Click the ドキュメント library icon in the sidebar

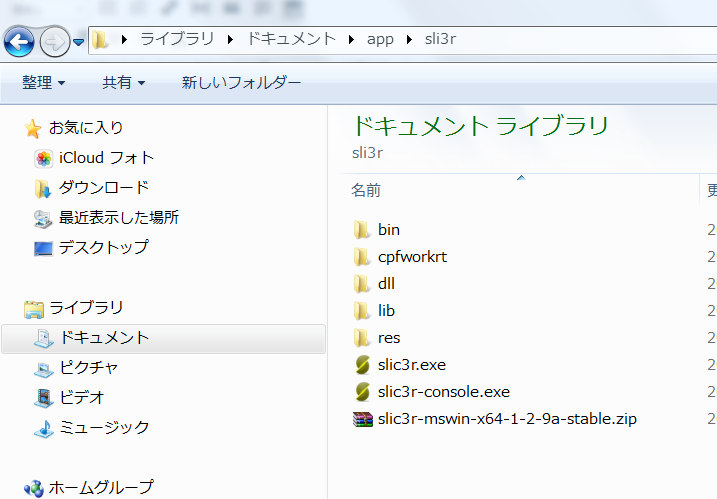click(x=43, y=339)
